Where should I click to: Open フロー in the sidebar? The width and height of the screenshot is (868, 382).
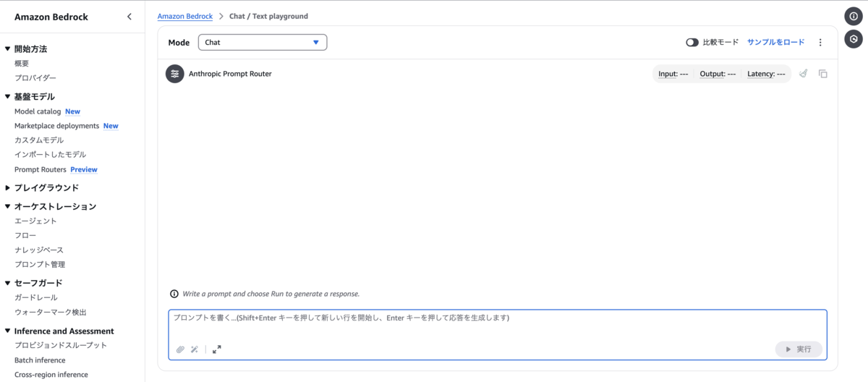(x=25, y=236)
